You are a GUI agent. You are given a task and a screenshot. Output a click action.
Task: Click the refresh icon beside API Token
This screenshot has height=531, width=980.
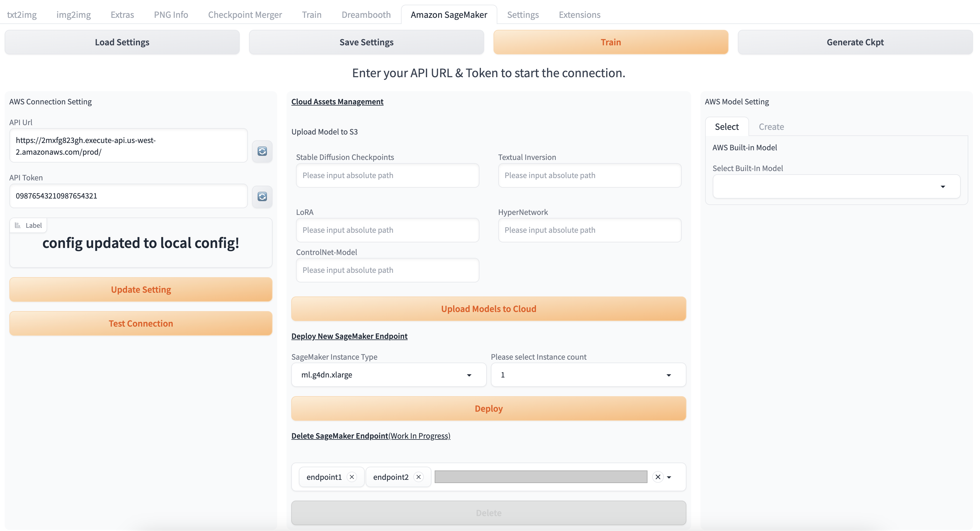point(262,196)
